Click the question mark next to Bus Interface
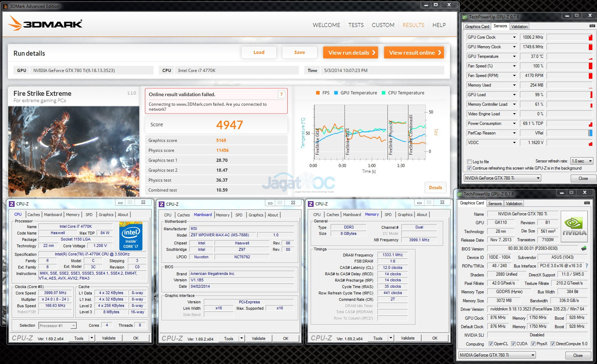This screenshot has height=364, width=597. (x=586, y=266)
